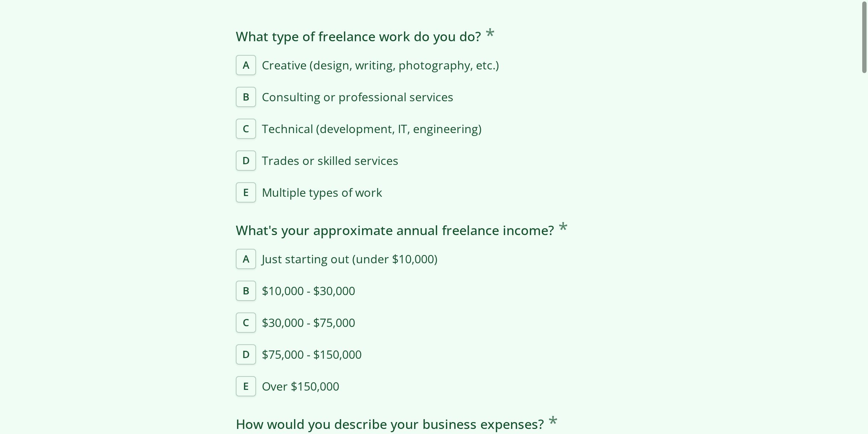868x434 pixels.
Task: Pick 'Technical (development, IT, engineering)' option
Action: pos(371,129)
